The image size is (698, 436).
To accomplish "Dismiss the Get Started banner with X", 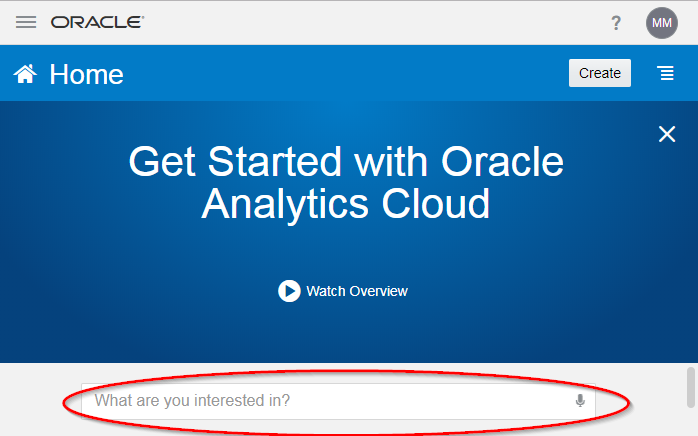I will click(x=667, y=134).
